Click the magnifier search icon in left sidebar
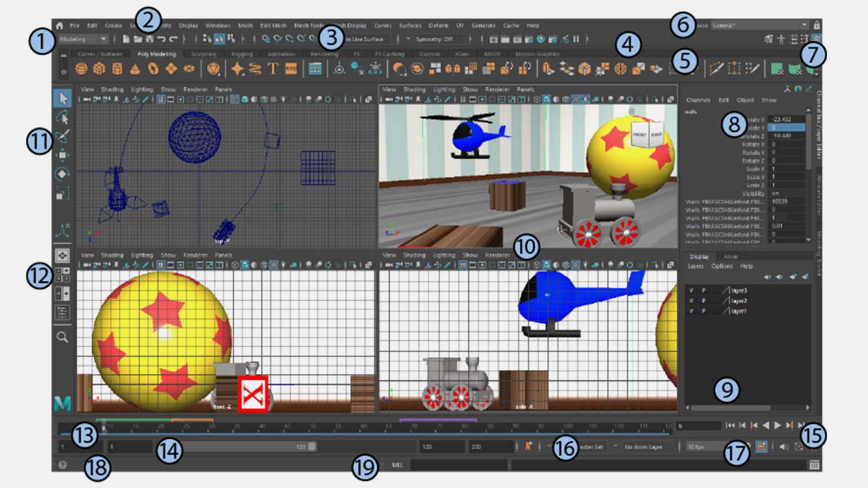Screen dimensions: 868x488 point(63,337)
